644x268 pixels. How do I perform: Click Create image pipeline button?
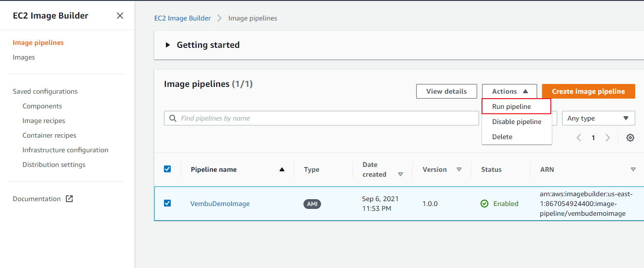(588, 91)
